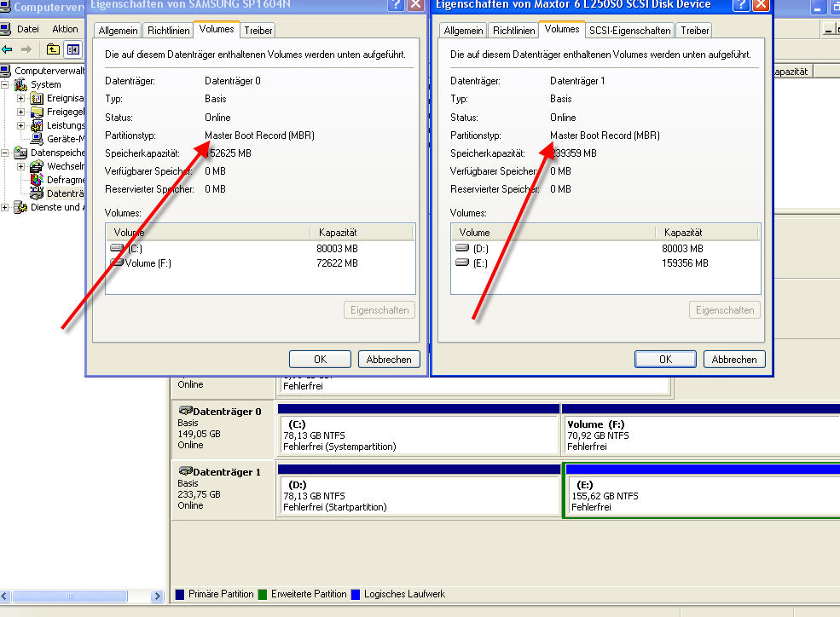The height and width of the screenshot is (617, 840).
Task: Click the left arrow of the tree scrollbar
Action: (x=5, y=597)
